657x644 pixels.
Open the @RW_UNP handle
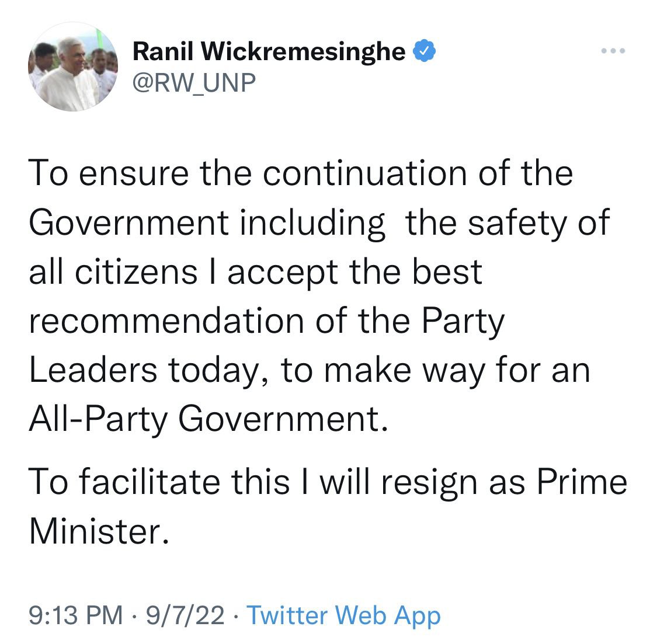pos(194,82)
